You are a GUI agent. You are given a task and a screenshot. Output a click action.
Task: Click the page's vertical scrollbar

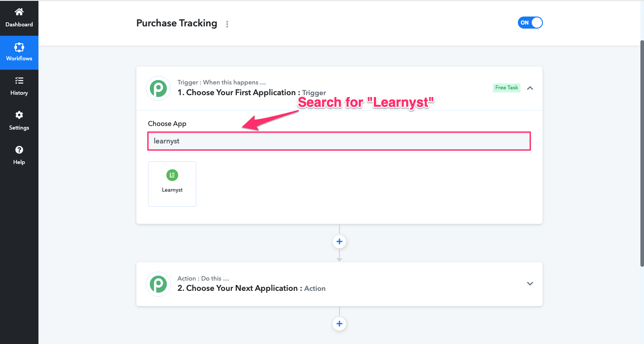[x=642, y=153]
